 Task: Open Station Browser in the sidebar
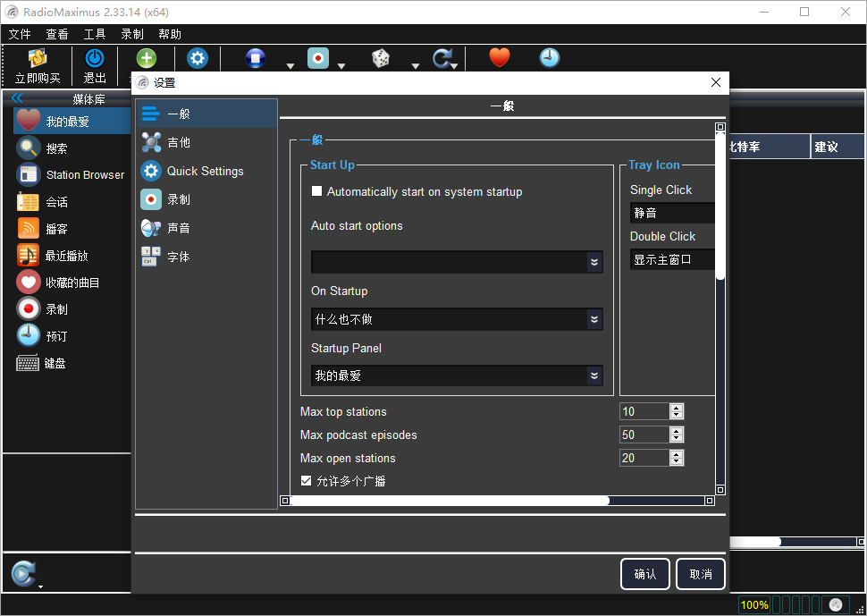tap(72, 174)
